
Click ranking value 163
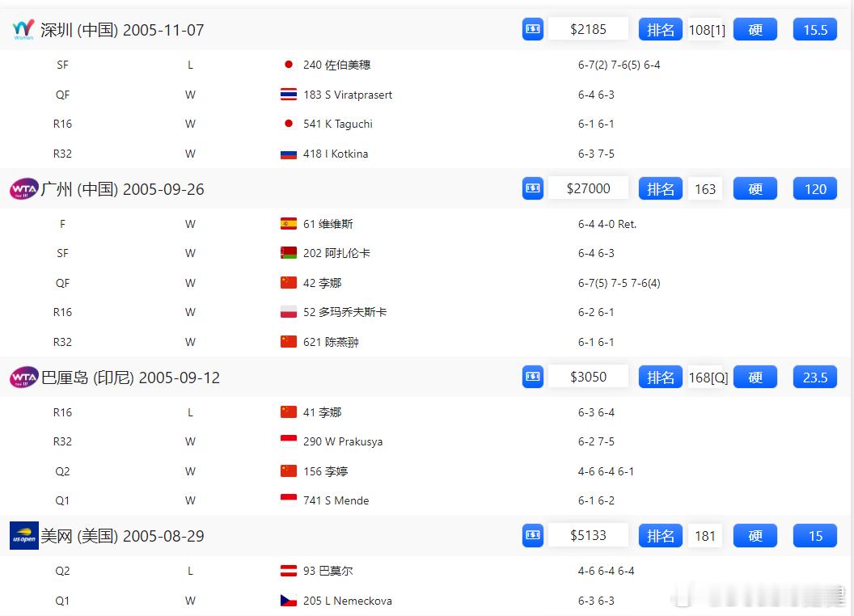click(x=705, y=189)
